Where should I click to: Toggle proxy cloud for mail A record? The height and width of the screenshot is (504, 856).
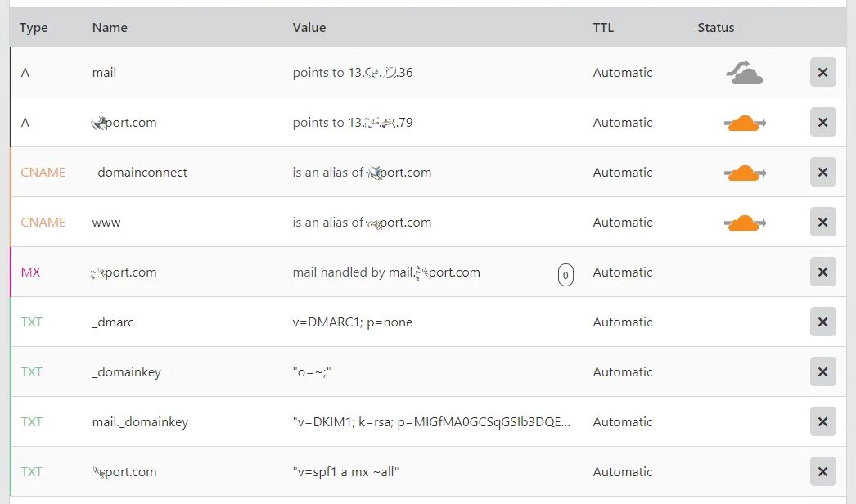coord(744,74)
